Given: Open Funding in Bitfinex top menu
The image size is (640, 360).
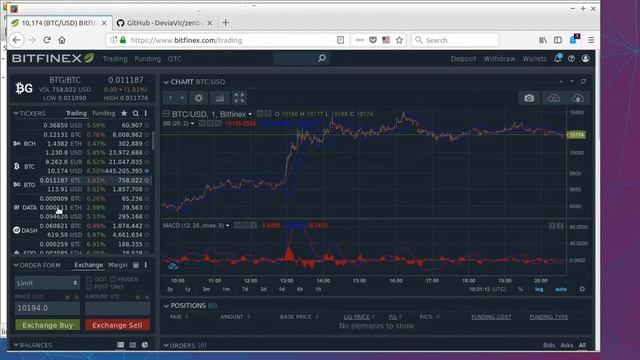Looking at the screenshot, I should [x=148, y=59].
